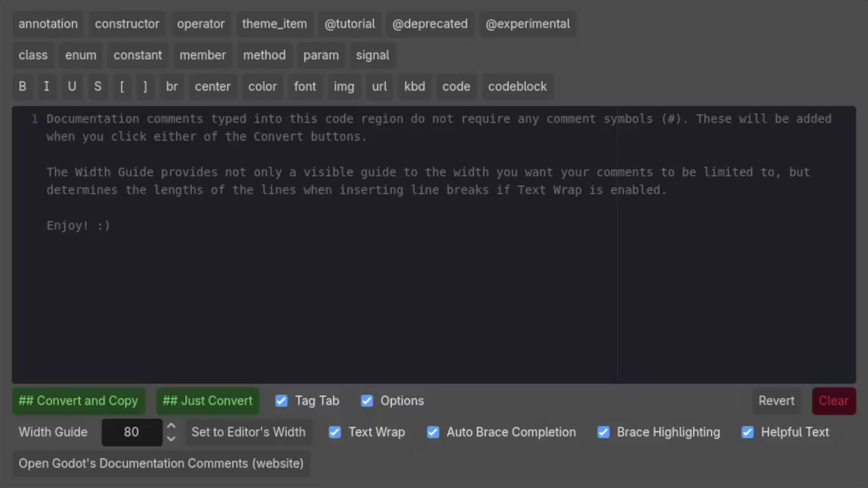Insert the enum reference tag
868x488 pixels.
pos(81,55)
